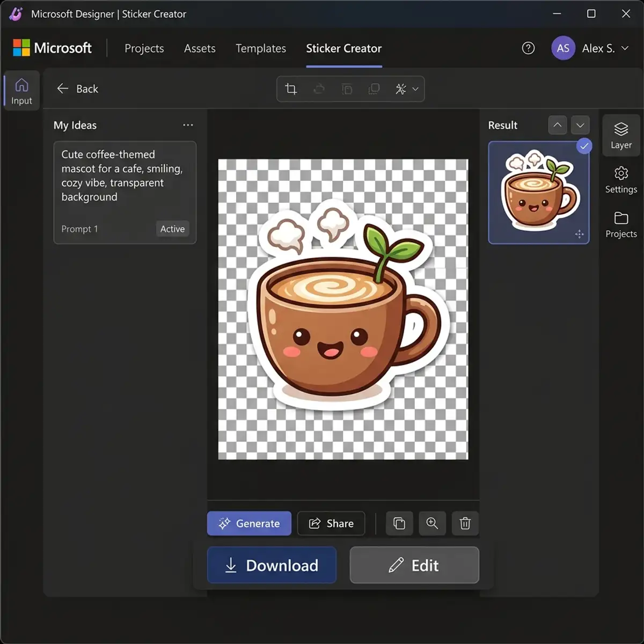Click the dimmed bring-forward layers icon
Screen dimensions: 644x644
tap(374, 89)
